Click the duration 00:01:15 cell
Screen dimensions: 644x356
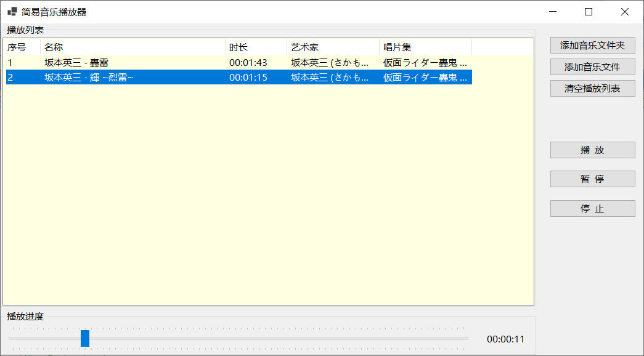(248, 78)
